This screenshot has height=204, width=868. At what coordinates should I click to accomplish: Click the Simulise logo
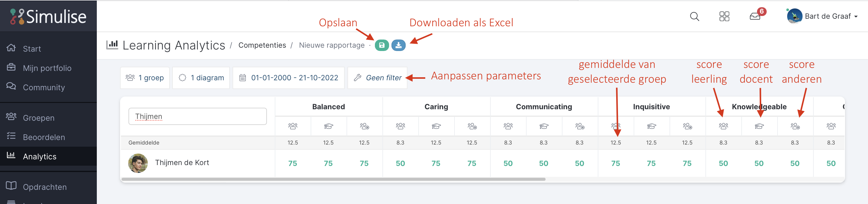pos(48,17)
